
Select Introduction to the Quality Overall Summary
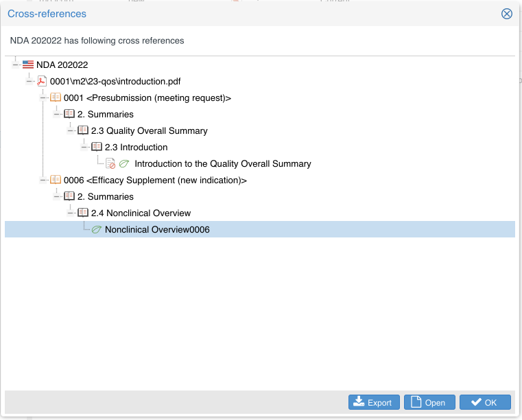222,163
